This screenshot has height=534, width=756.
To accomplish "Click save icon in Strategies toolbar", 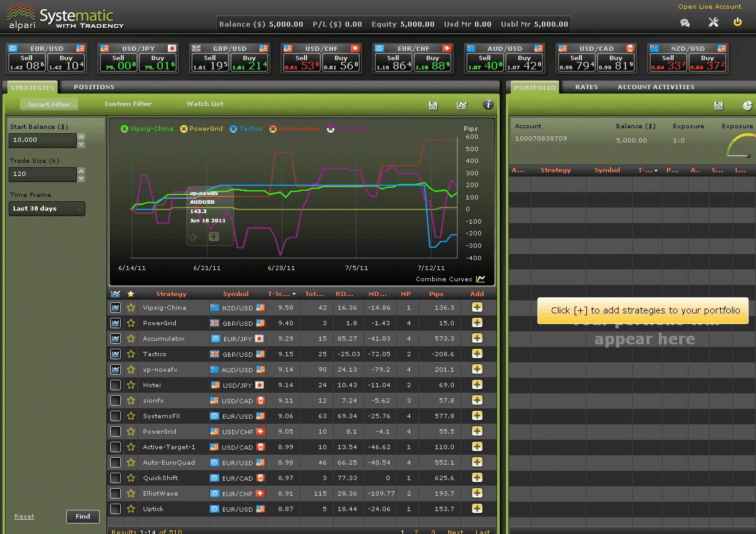I will pos(433,105).
